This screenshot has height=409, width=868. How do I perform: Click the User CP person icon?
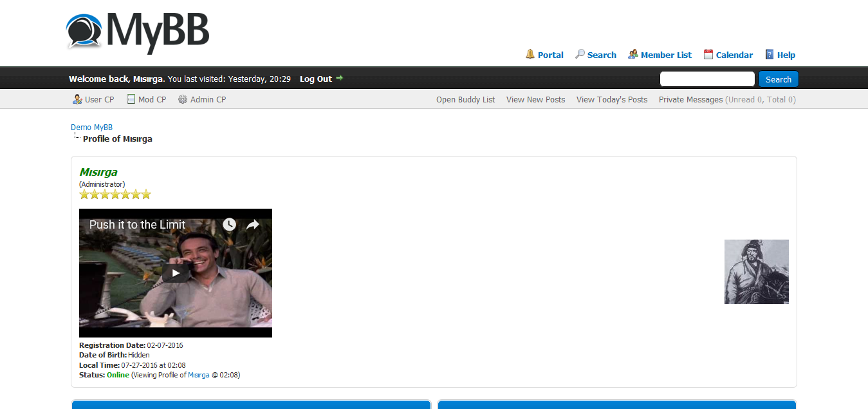tap(77, 99)
